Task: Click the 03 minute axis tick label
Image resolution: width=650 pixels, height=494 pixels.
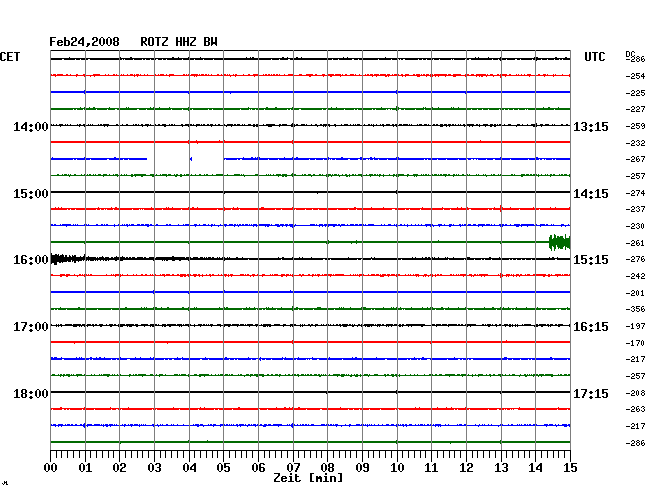Action: click(154, 468)
